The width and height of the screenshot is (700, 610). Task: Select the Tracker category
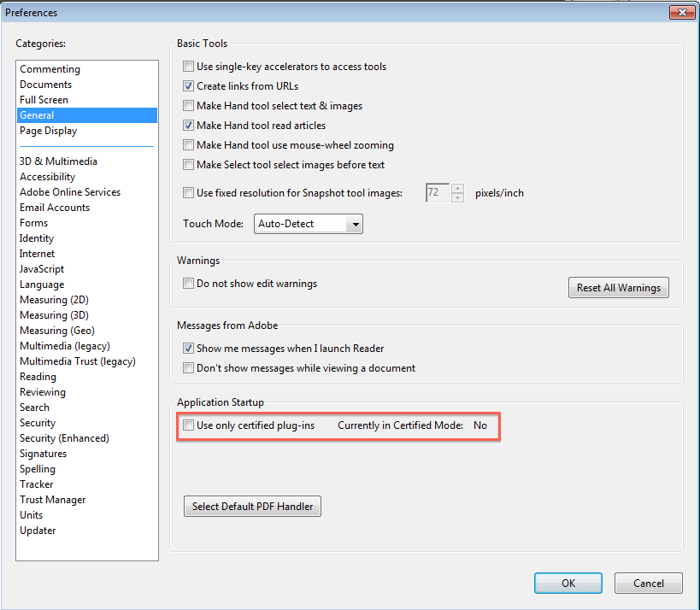coord(87,484)
